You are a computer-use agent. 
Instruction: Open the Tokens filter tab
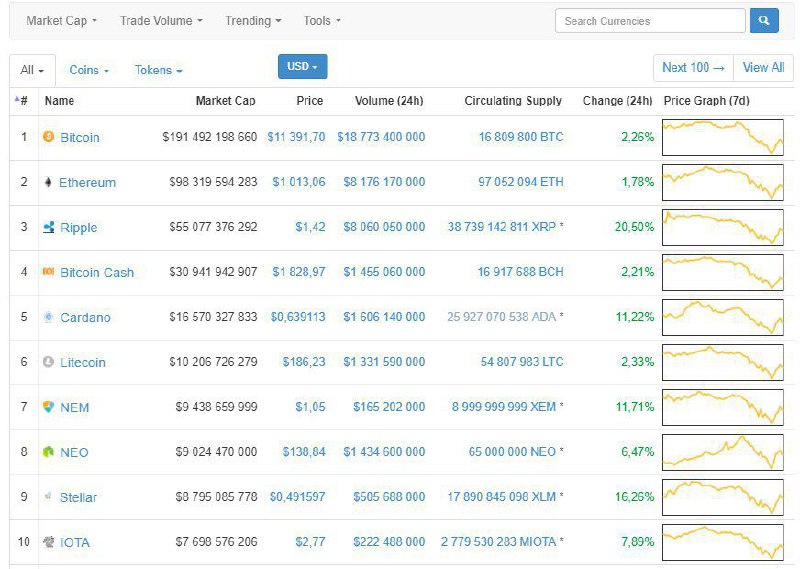click(158, 70)
